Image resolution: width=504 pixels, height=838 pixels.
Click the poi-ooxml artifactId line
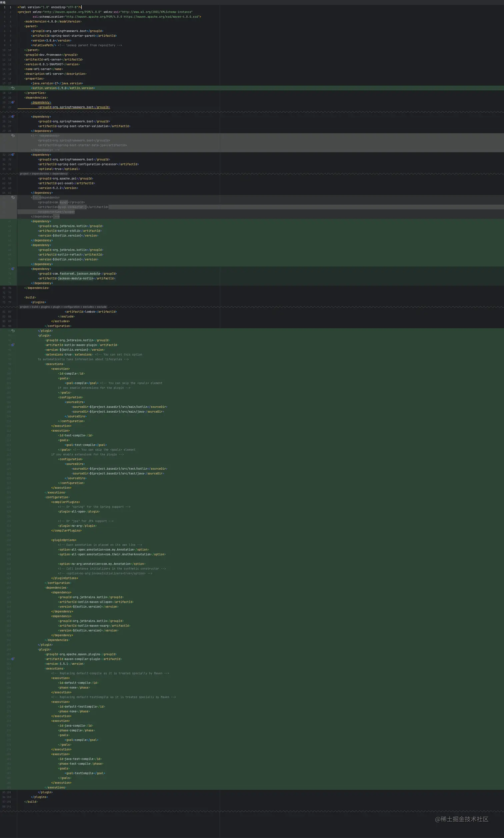tap(66, 183)
